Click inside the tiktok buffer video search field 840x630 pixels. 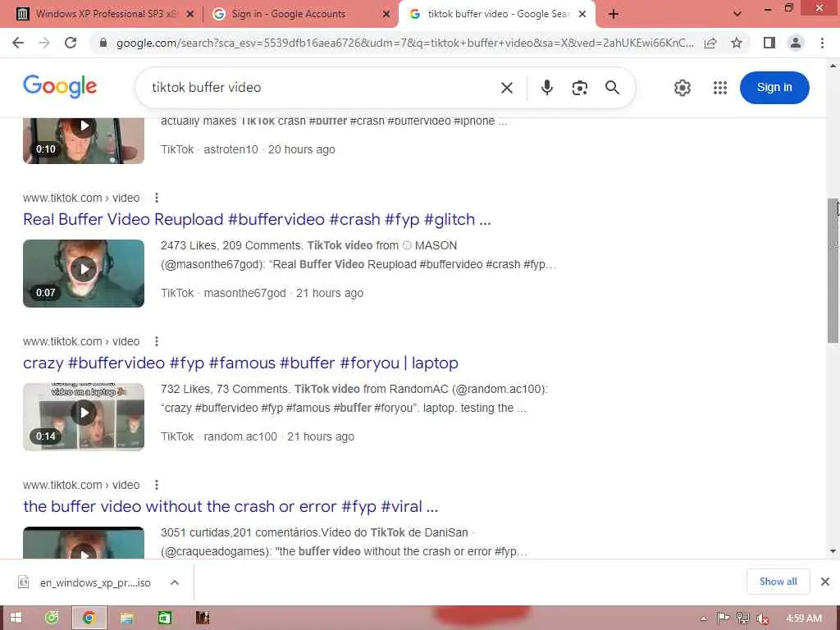tap(322, 87)
